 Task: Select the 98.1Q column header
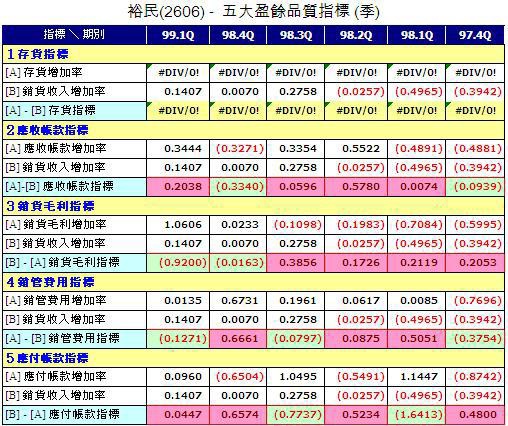point(417,35)
